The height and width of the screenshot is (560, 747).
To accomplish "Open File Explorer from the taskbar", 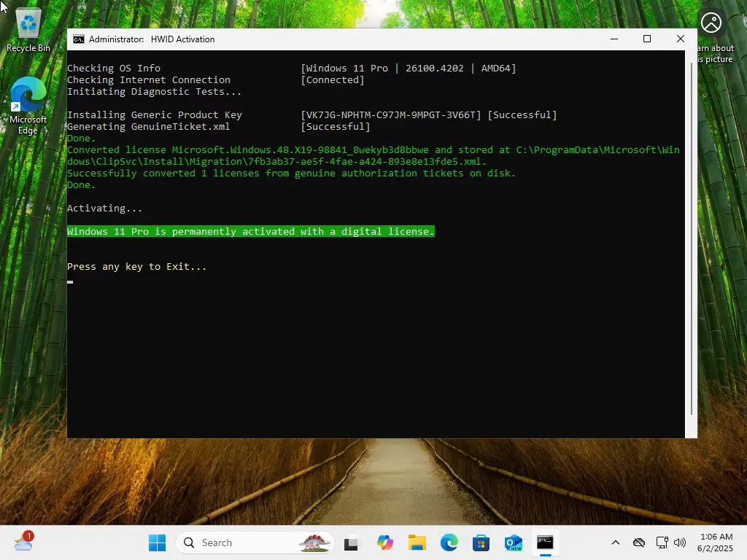I will [417, 542].
